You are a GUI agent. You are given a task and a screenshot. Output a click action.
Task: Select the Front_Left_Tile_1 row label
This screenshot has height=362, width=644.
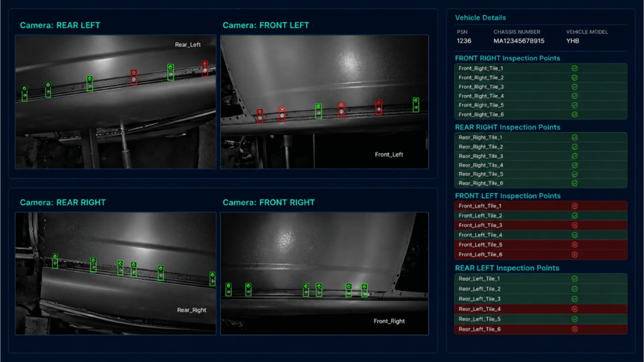tap(480, 206)
